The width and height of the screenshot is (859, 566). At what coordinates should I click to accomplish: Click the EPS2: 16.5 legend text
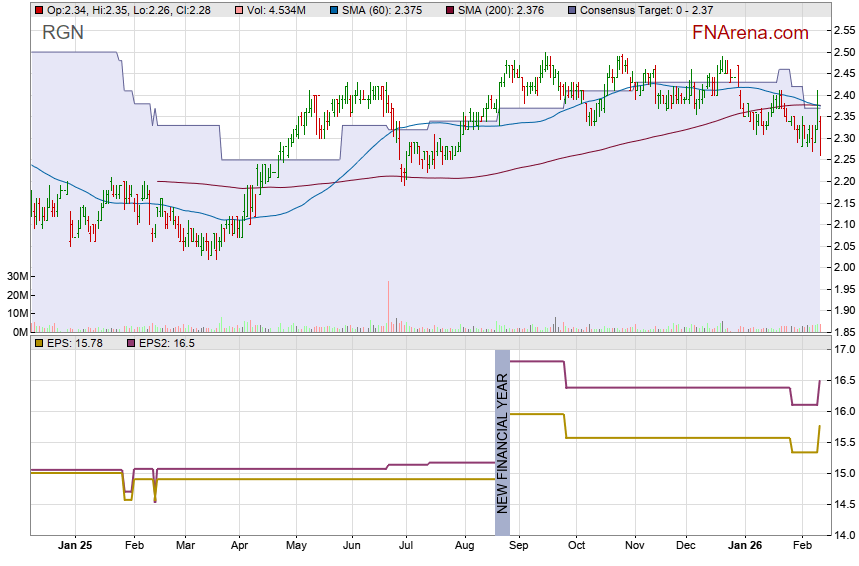pyautogui.click(x=167, y=343)
